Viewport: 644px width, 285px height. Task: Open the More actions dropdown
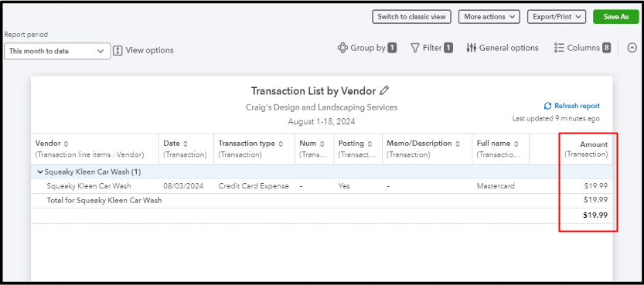[489, 17]
